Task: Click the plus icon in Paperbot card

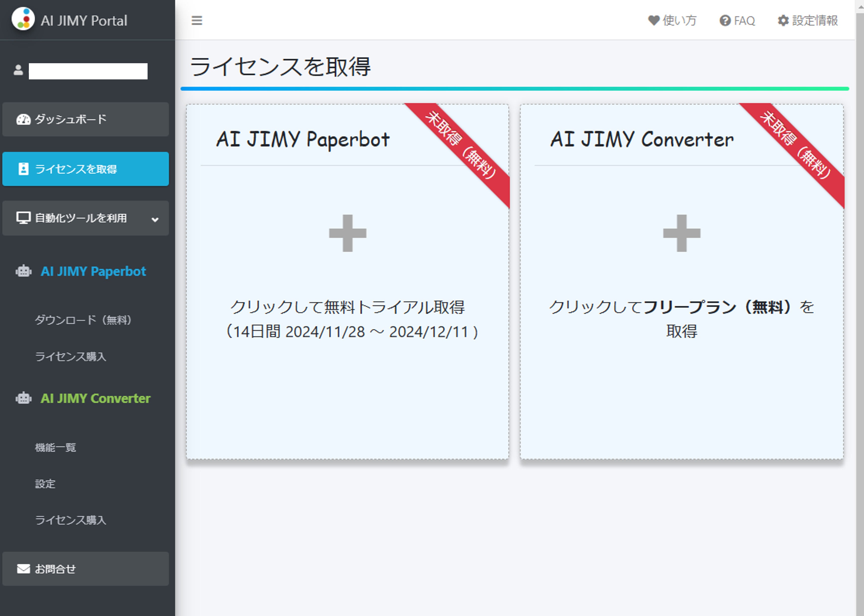Action: tap(347, 233)
